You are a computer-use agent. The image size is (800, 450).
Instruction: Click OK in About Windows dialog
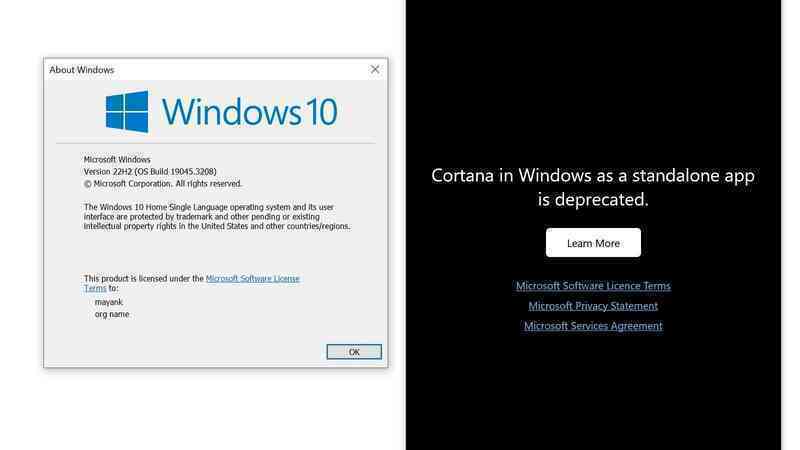click(x=354, y=352)
